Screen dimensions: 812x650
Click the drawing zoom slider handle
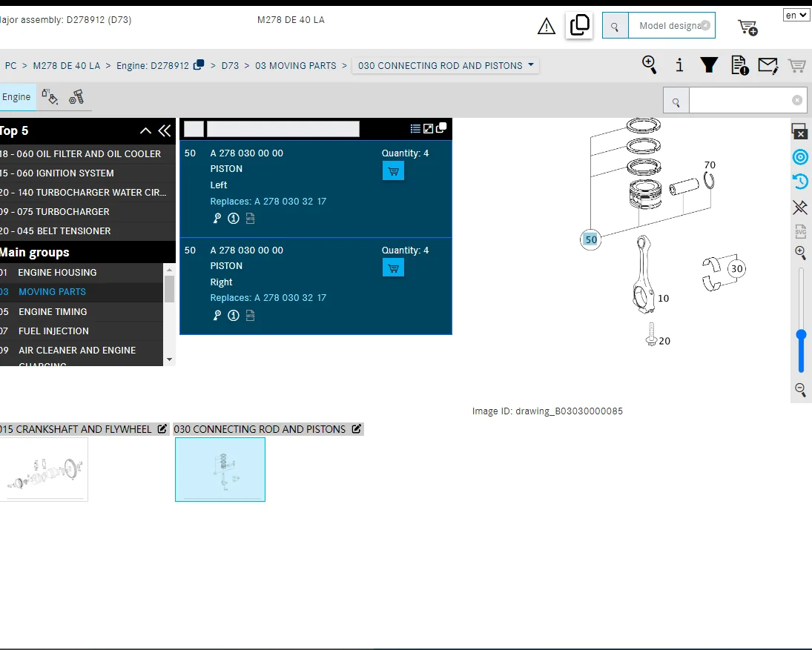click(x=801, y=335)
